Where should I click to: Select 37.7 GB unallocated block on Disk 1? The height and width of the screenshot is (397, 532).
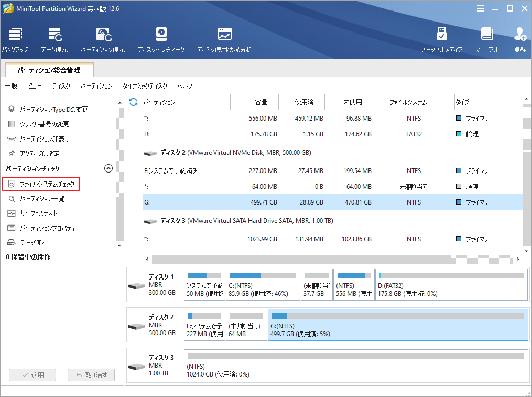pyautogui.click(x=317, y=285)
